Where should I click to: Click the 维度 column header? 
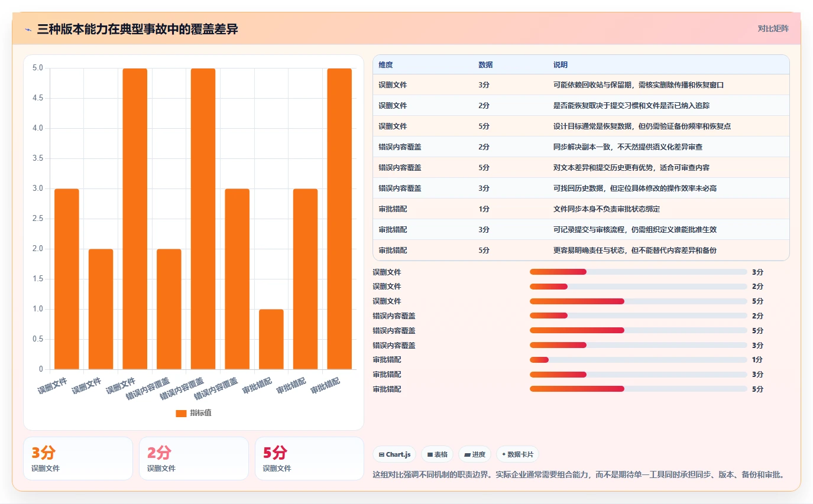[x=386, y=64]
